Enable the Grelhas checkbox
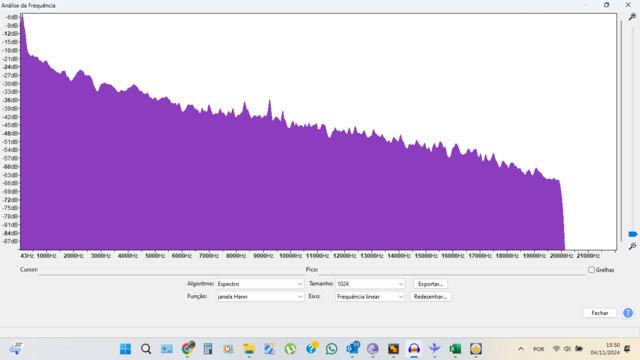The image size is (640, 360). point(591,270)
